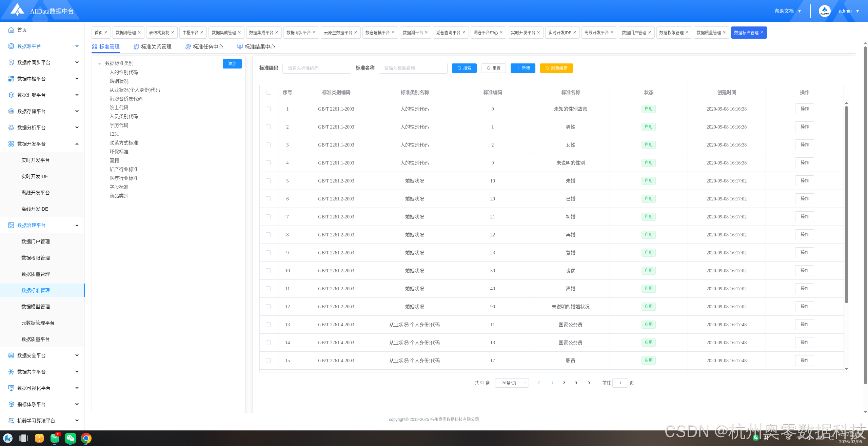Check the row 1 checkbox for 未知的性别故意

[268, 109]
